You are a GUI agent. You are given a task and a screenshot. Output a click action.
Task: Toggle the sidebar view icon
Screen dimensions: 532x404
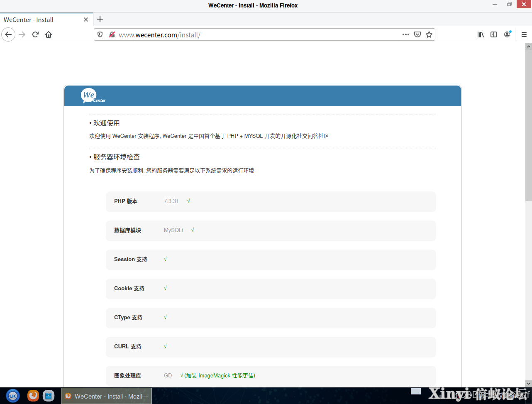tap(494, 34)
